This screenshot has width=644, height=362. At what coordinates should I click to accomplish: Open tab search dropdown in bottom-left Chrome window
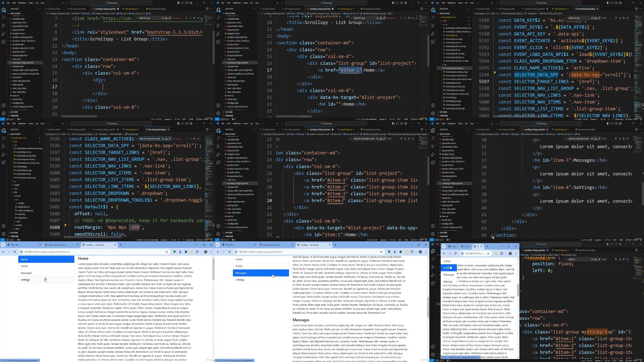[x=3, y=245]
